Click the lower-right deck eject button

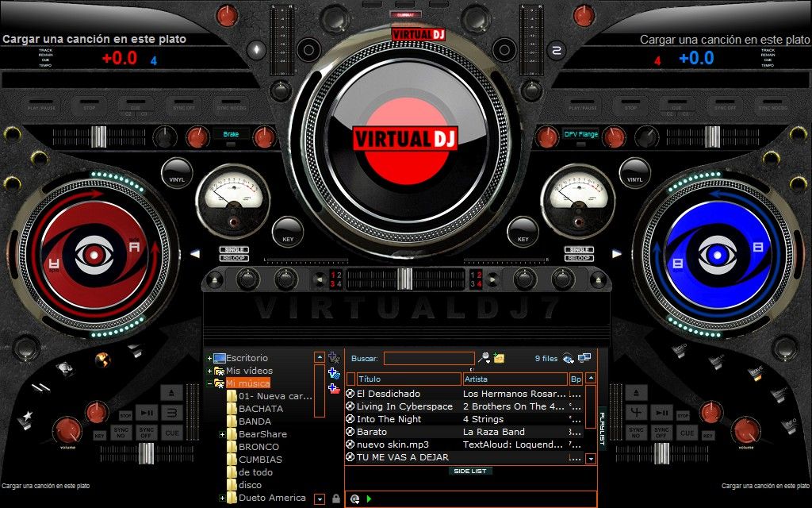pyautogui.click(x=637, y=393)
